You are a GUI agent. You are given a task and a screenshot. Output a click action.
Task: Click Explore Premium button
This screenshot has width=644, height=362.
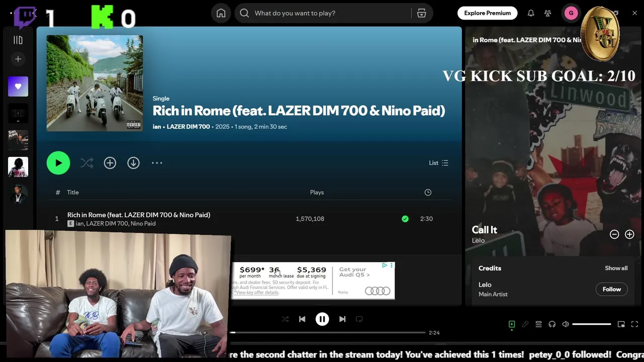coord(488,13)
